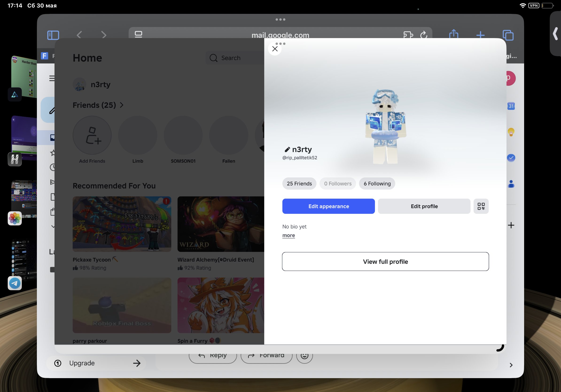561x392 pixels.
Task: Click the Safari address bar mail.google.com
Action: point(280,35)
